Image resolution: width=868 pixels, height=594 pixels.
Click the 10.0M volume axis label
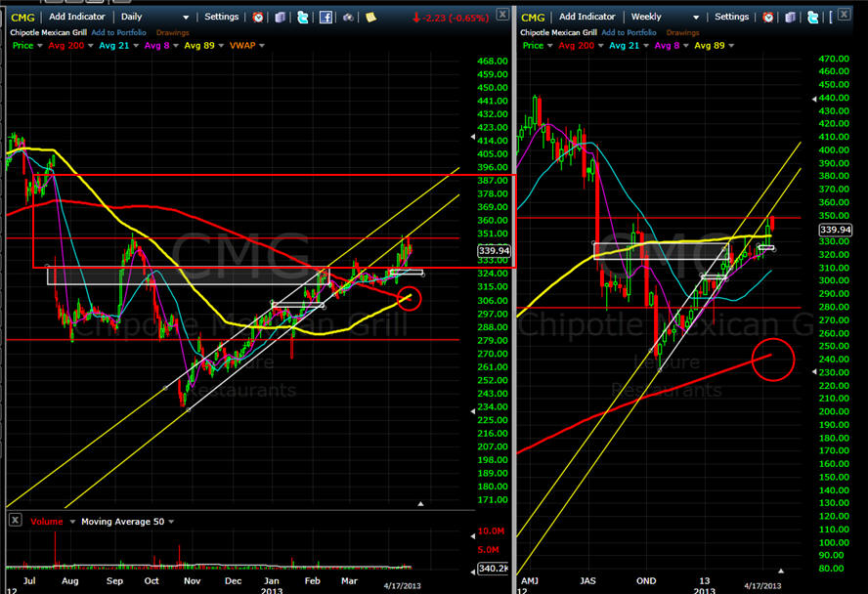(491, 530)
